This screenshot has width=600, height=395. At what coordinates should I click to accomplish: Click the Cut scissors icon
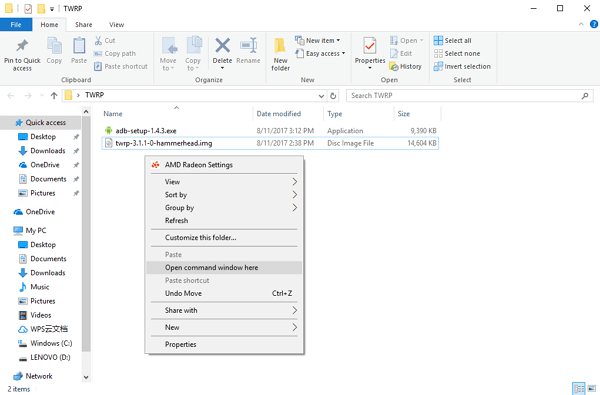coord(98,40)
